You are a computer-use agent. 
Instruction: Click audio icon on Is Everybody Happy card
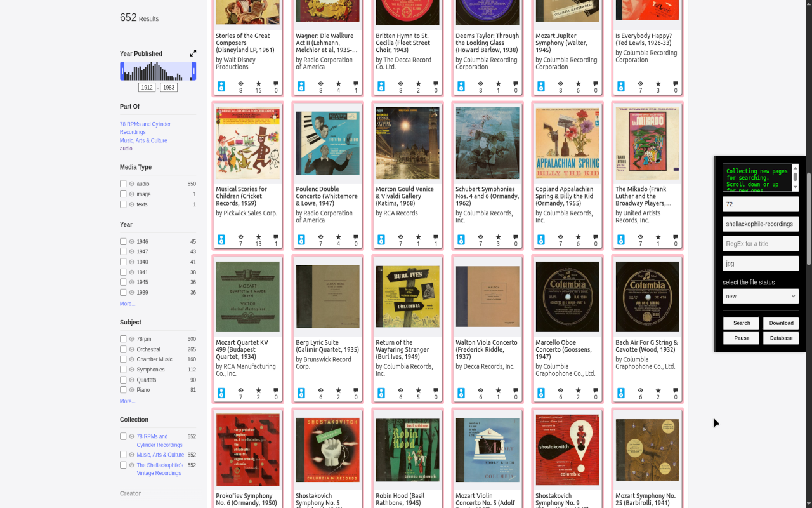click(x=621, y=86)
